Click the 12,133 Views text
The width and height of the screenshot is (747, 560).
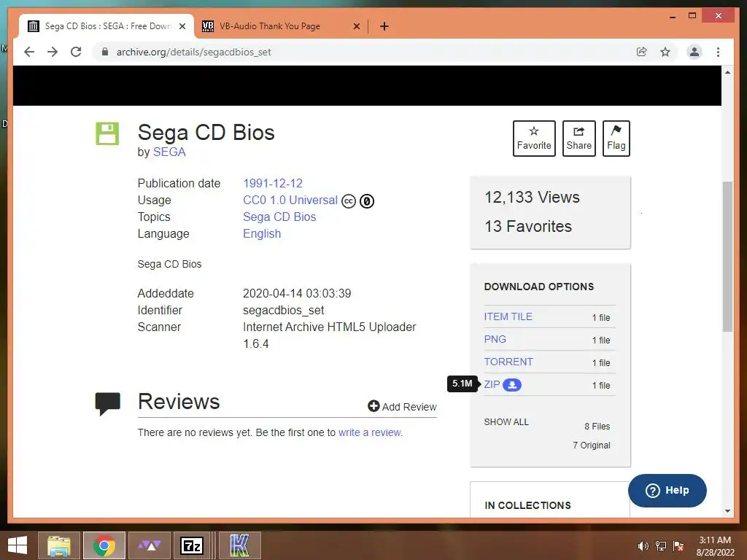coord(532,197)
